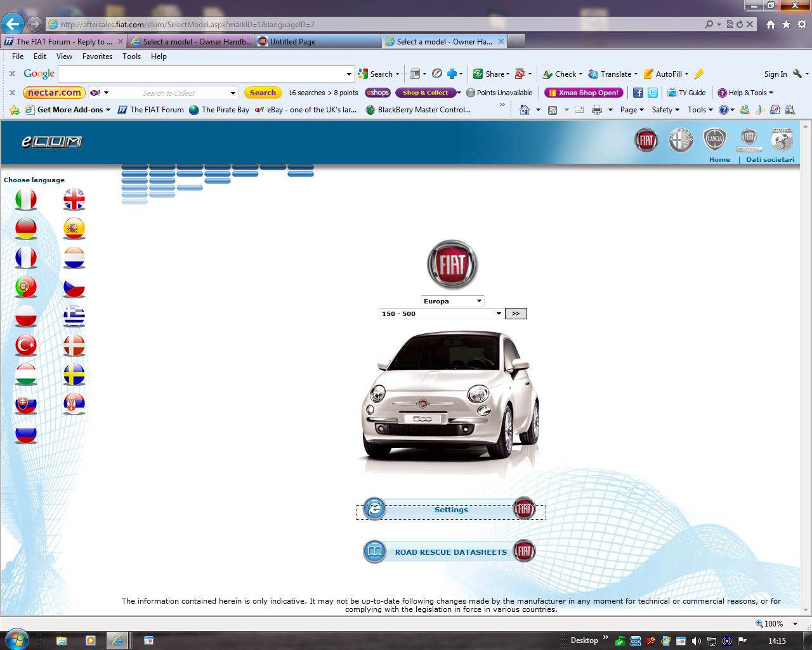
Task: Click the Twitter toolbar icon
Action: [653, 93]
